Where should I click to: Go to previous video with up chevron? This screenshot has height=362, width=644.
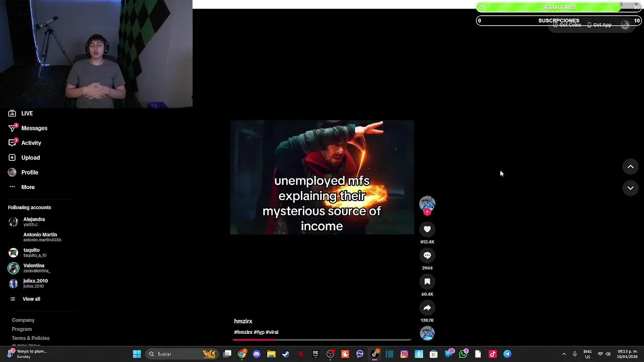point(630,167)
